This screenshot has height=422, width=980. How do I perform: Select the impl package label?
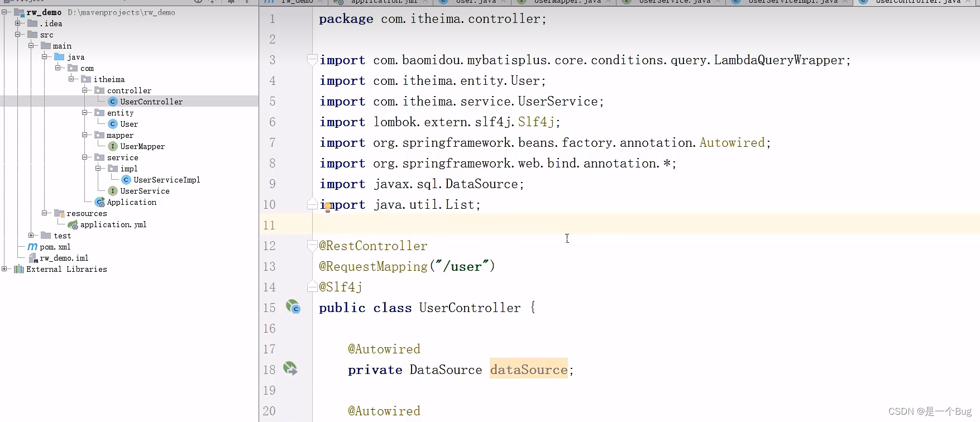point(129,169)
